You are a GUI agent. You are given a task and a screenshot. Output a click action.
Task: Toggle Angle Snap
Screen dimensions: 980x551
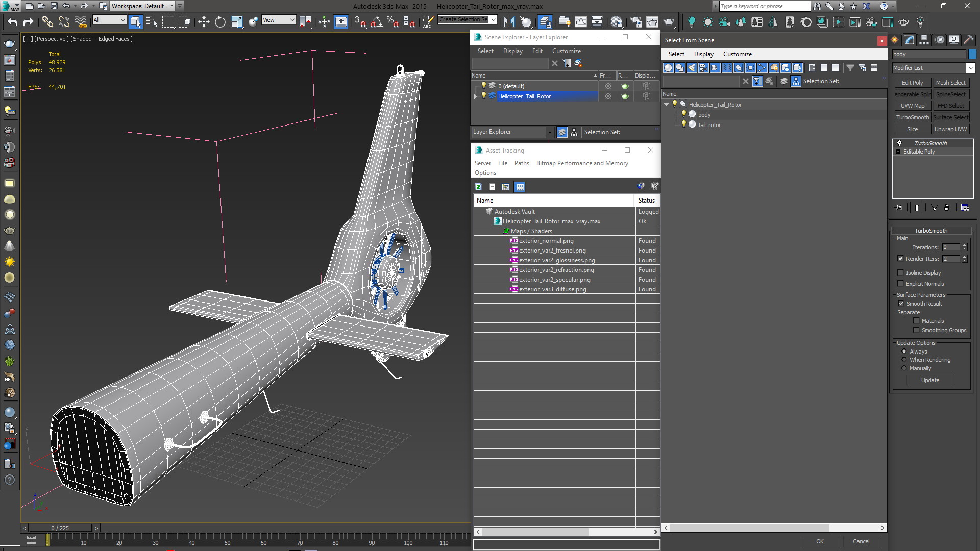376,21
